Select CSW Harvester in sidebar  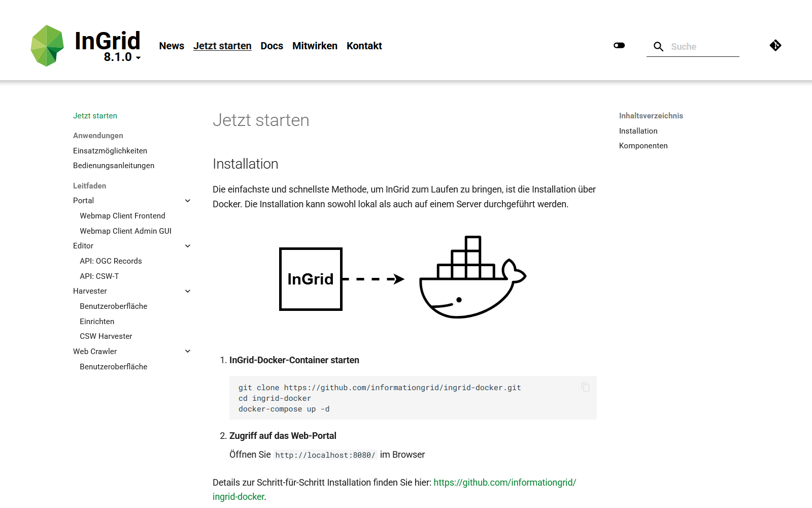(x=106, y=336)
